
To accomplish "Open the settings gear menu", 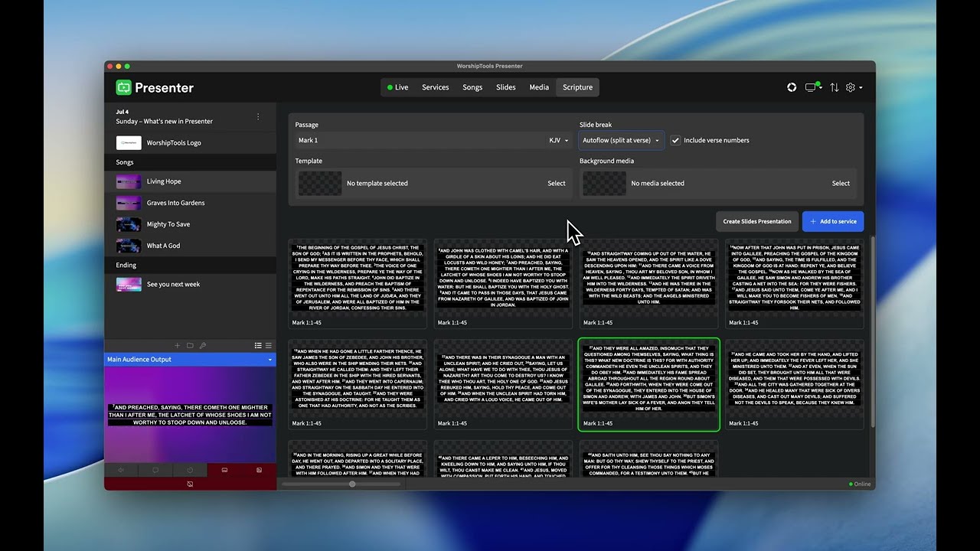I will click(x=853, y=87).
